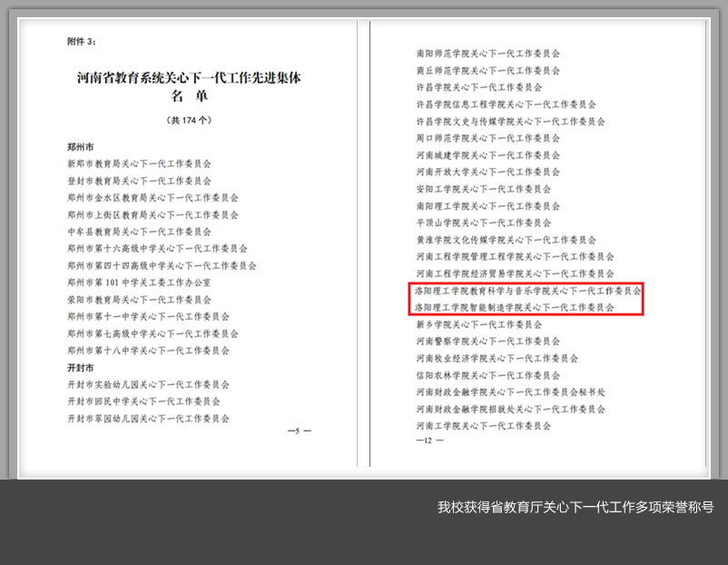Click the (共 174 个) count text

click(x=189, y=120)
